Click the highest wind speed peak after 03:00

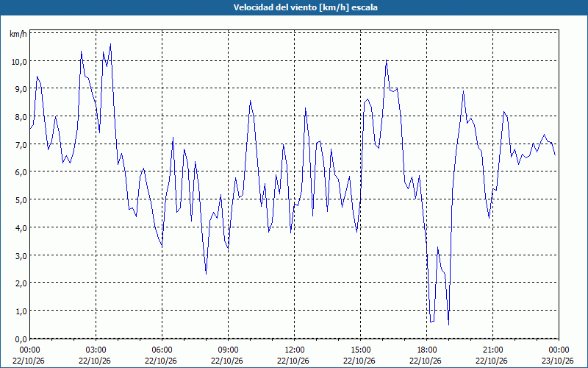[110, 44]
